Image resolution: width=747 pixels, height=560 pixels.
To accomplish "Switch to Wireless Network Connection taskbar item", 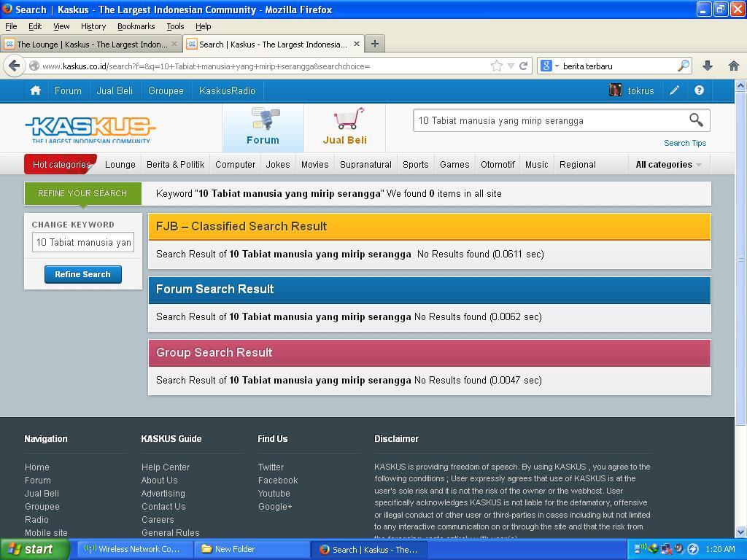I will [134, 549].
